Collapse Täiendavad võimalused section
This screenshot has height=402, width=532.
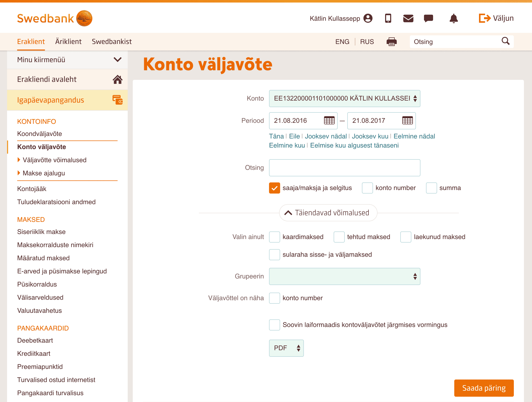[x=328, y=213]
